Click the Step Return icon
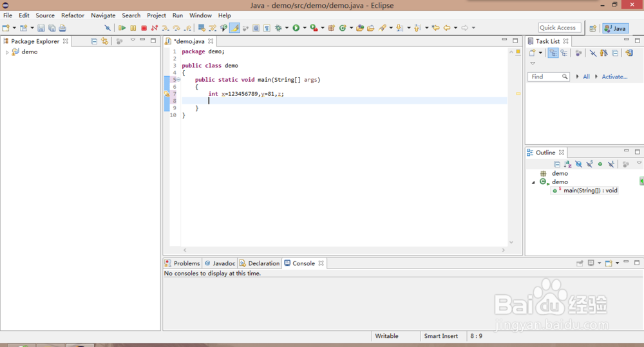Viewport: 644px width, 347px height. [187, 28]
